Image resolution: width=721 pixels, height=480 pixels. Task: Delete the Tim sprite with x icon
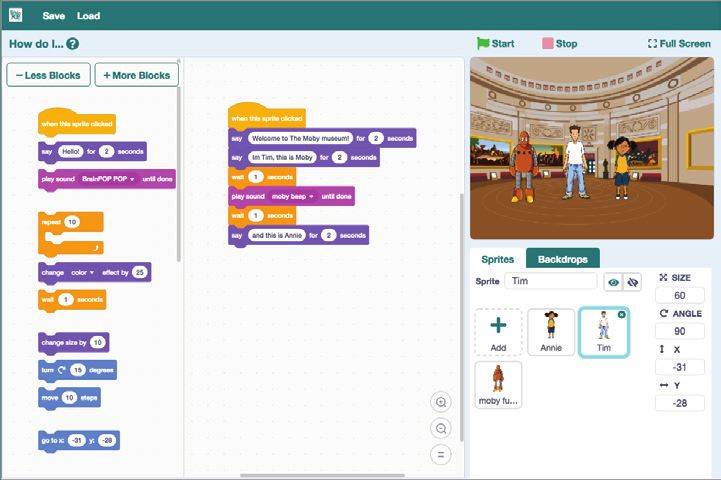(622, 314)
